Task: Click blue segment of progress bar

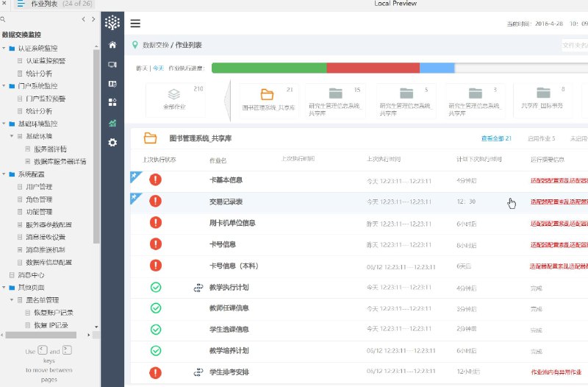Action: point(437,68)
